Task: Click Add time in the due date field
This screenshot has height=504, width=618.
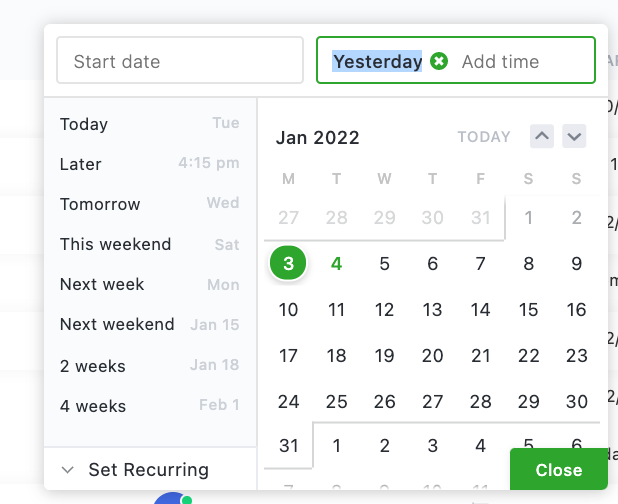Action: coord(500,61)
